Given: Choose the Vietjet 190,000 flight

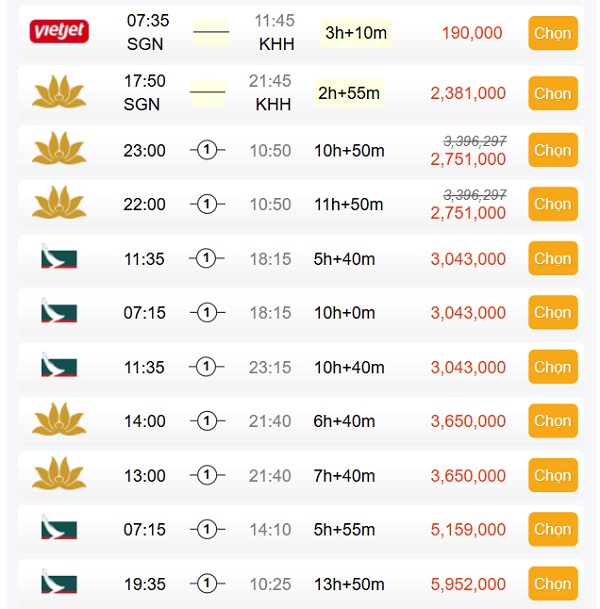Looking at the screenshot, I should pyautogui.click(x=552, y=33).
